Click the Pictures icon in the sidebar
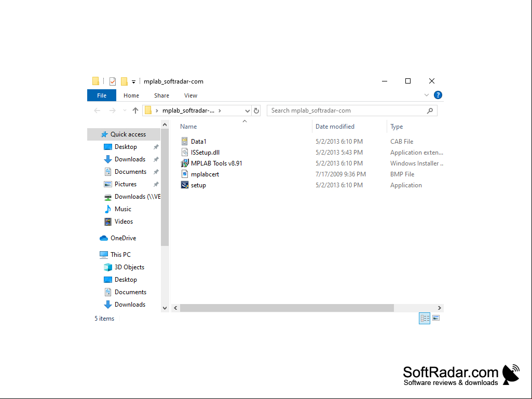Viewport: 532px width, 399px height. 108,184
